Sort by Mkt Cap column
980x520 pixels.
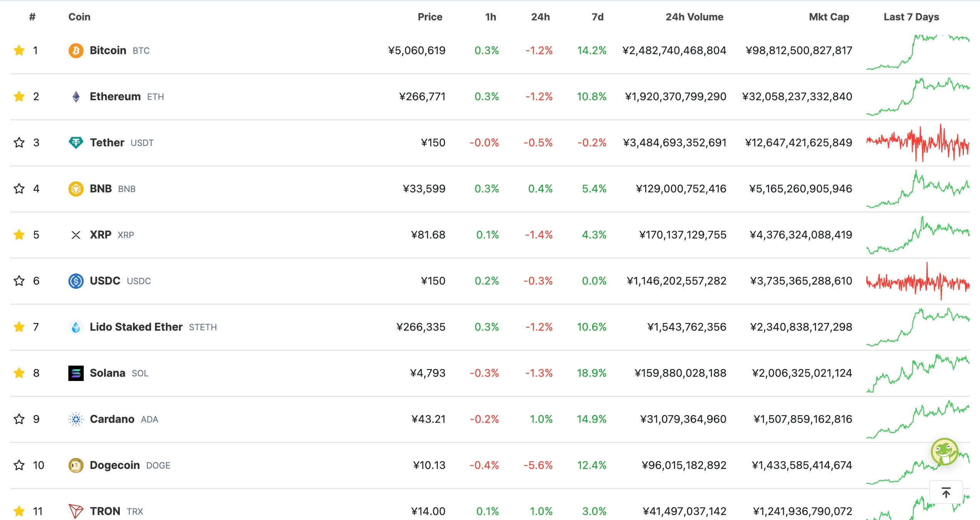click(x=829, y=17)
